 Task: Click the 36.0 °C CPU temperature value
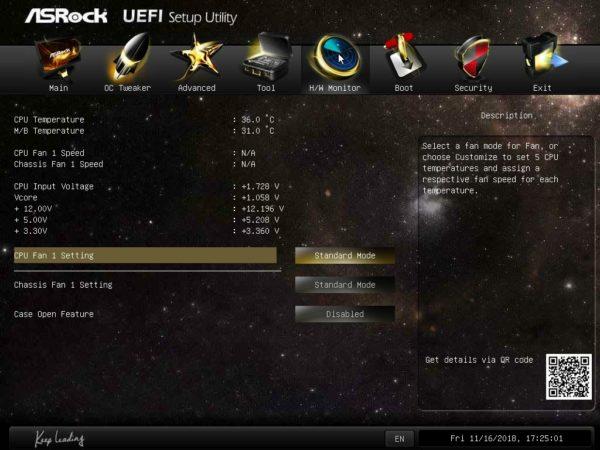tap(258, 120)
